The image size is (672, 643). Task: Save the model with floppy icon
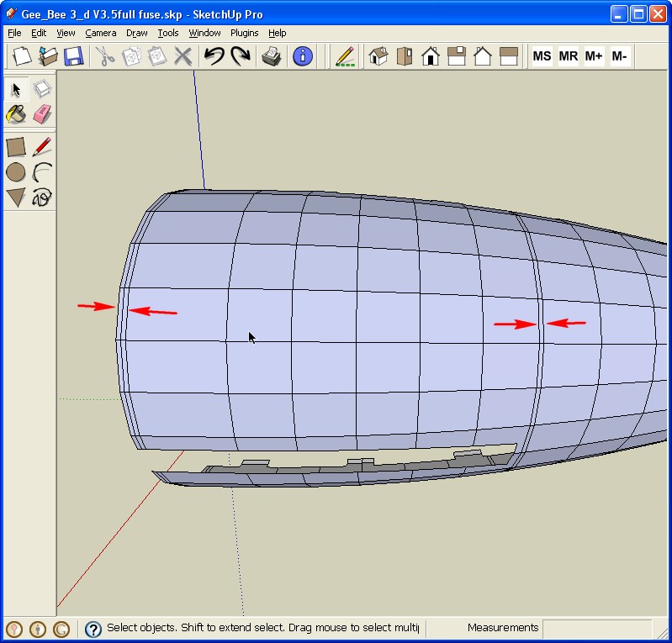(x=73, y=56)
